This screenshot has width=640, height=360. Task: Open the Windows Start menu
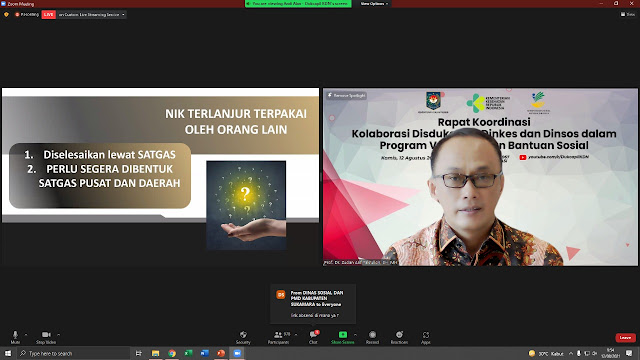point(8,353)
